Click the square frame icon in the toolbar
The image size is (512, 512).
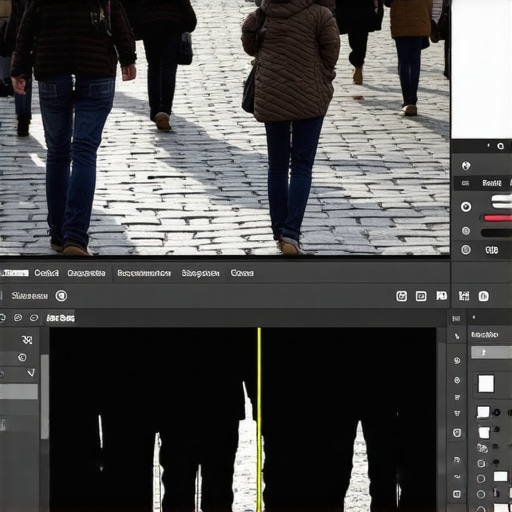click(421, 296)
